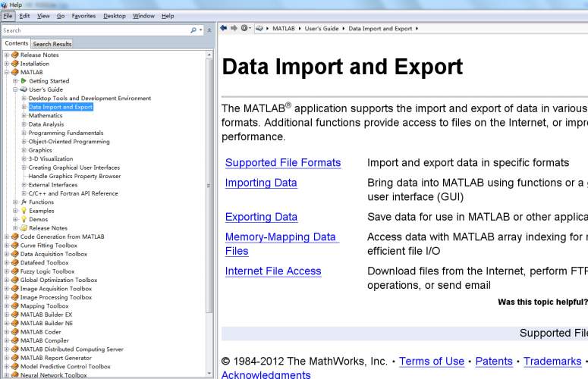Collapse the search pane with double-chevron icon
588x379 pixels.
pyautogui.click(x=209, y=30)
